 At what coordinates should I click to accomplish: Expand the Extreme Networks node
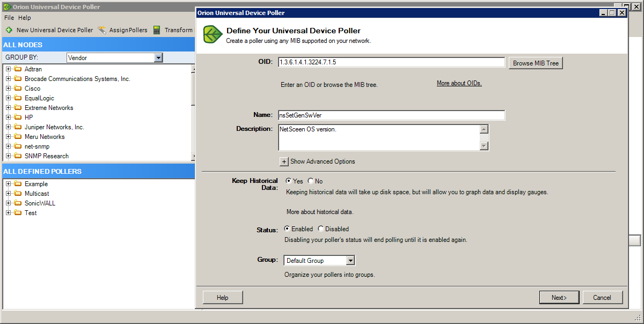coord(8,108)
